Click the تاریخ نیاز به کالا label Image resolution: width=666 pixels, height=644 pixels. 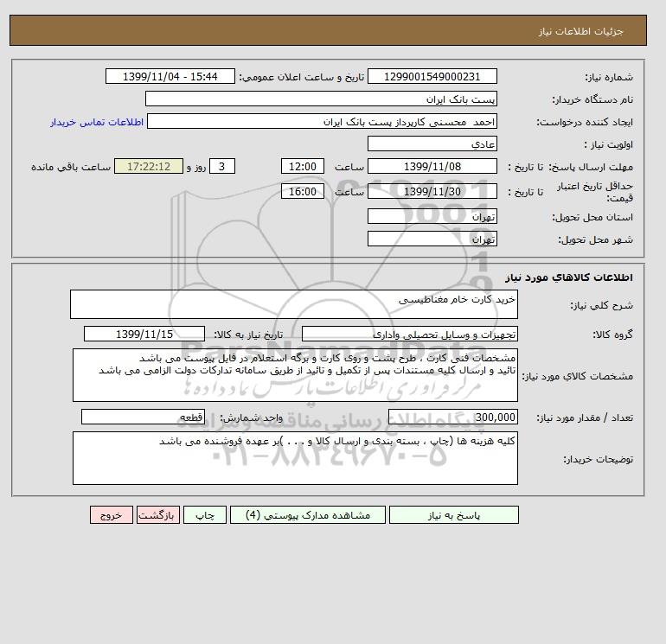tap(248, 335)
